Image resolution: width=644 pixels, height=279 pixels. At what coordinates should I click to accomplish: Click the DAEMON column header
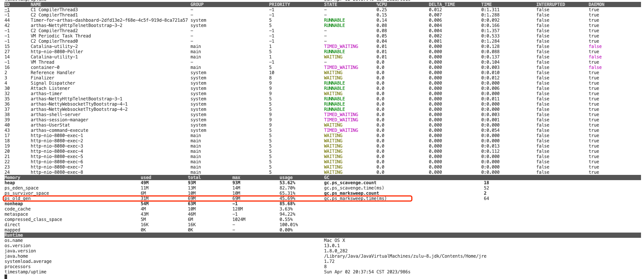click(x=596, y=4)
